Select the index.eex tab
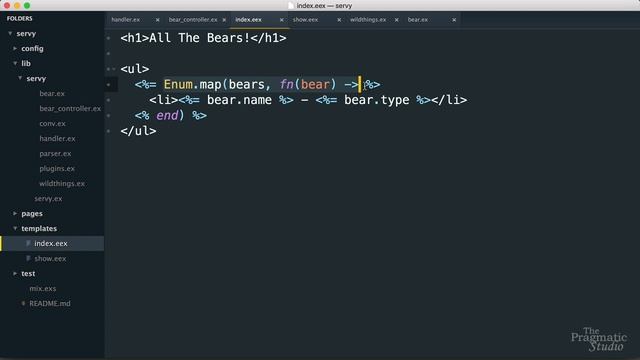The height and width of the screenshot is (360, 640). coord(248,20)
